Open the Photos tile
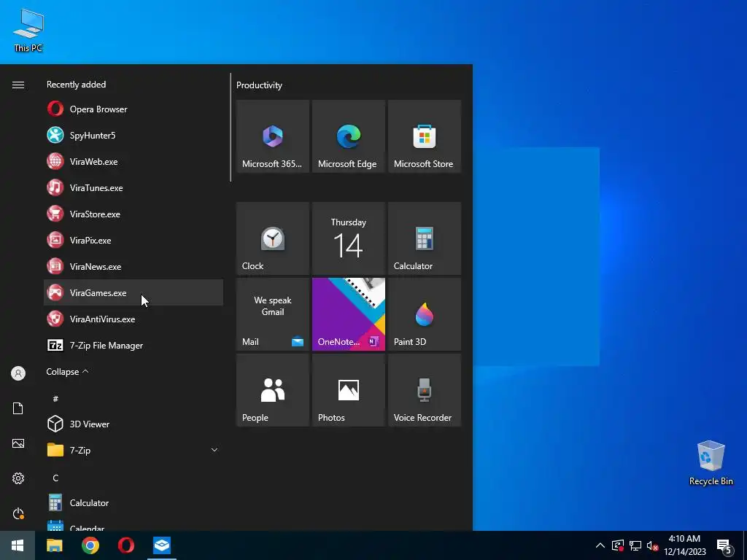 click(x=348, y=390)
